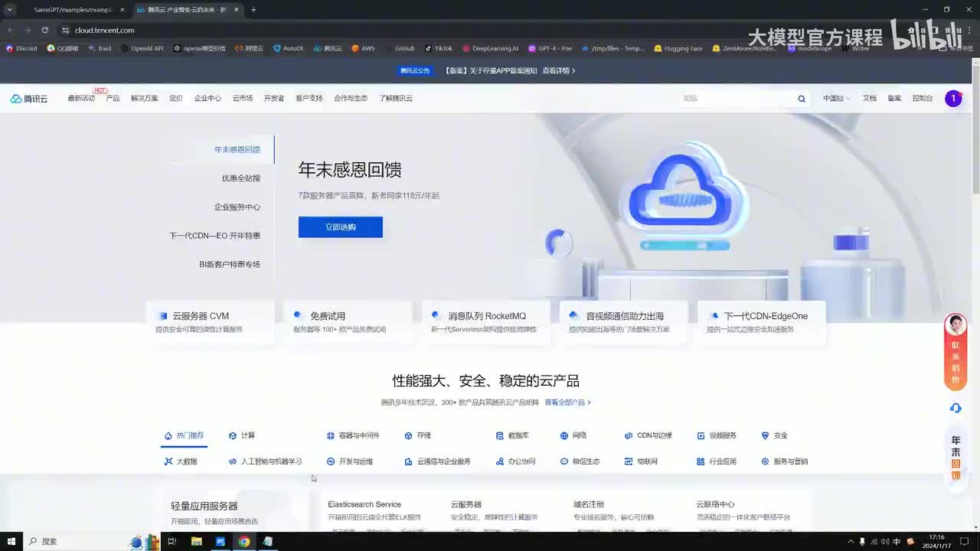Select the 云通信与企业服务 icon
Screen dimensions: 980x551
coord(409,461)
